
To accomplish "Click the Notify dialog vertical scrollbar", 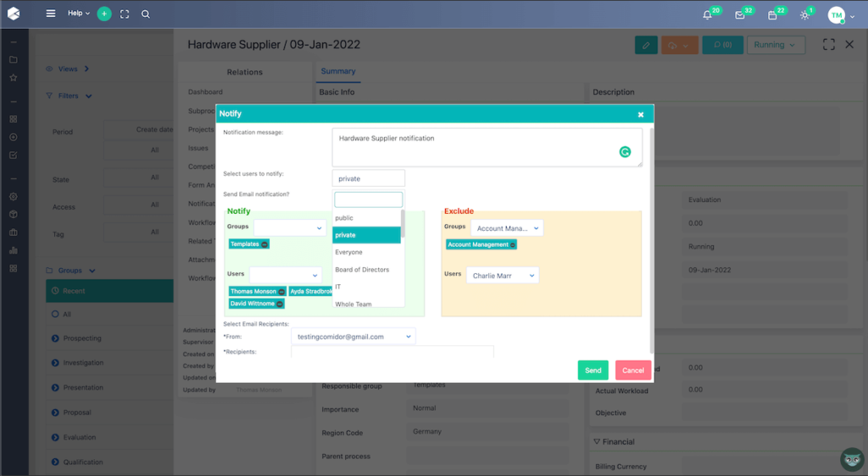I will coord(652,241).
